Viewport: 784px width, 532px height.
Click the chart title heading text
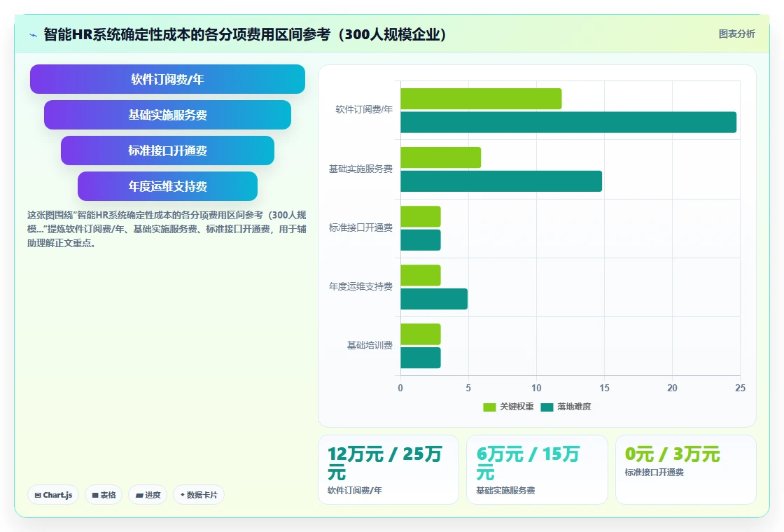coord(245,34)
